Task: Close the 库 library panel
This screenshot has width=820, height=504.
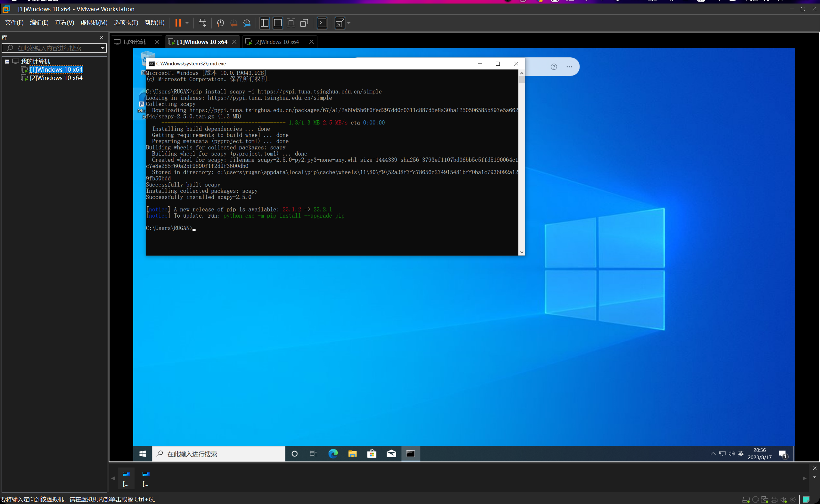Action: [x=102, y=37]
